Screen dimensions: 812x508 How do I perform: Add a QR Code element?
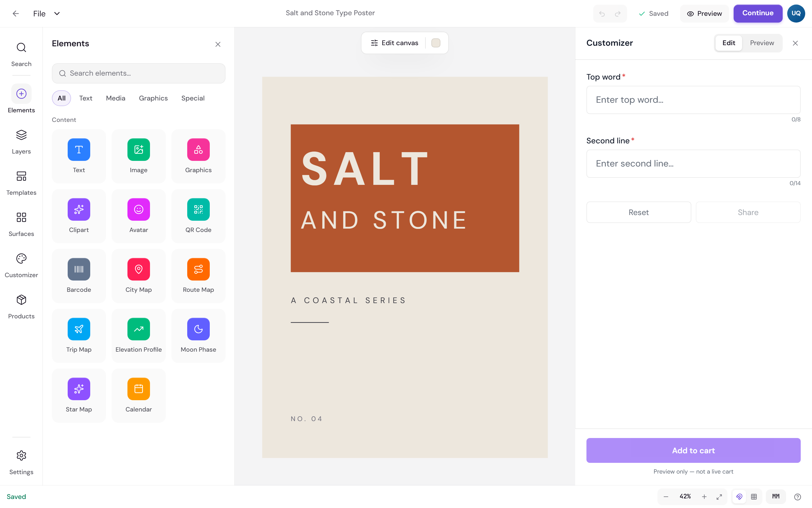[x=198, y=216]
